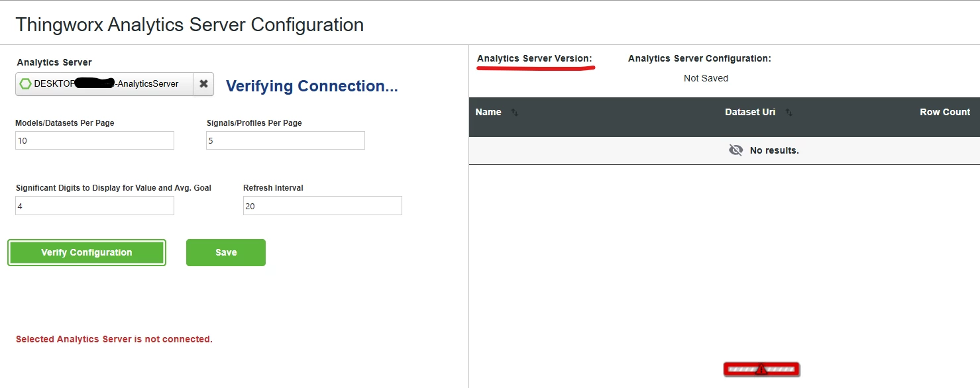Click the Verifying Connection status text
Screen dimensions: 980x388
click(312, 86)
